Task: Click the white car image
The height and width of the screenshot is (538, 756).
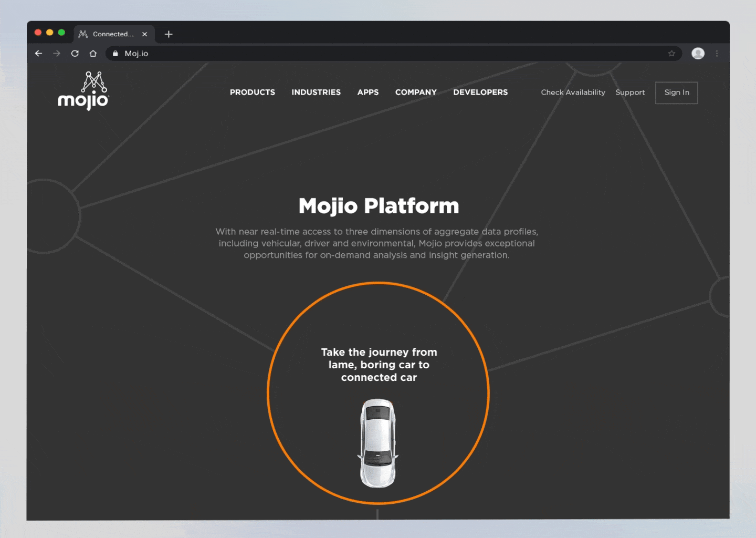Action: tap(378, 443)
